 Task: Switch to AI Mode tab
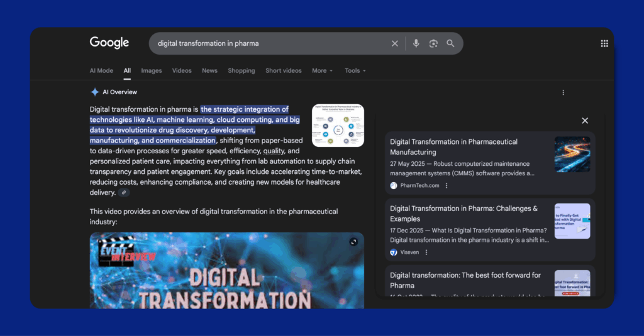[101, 70]
